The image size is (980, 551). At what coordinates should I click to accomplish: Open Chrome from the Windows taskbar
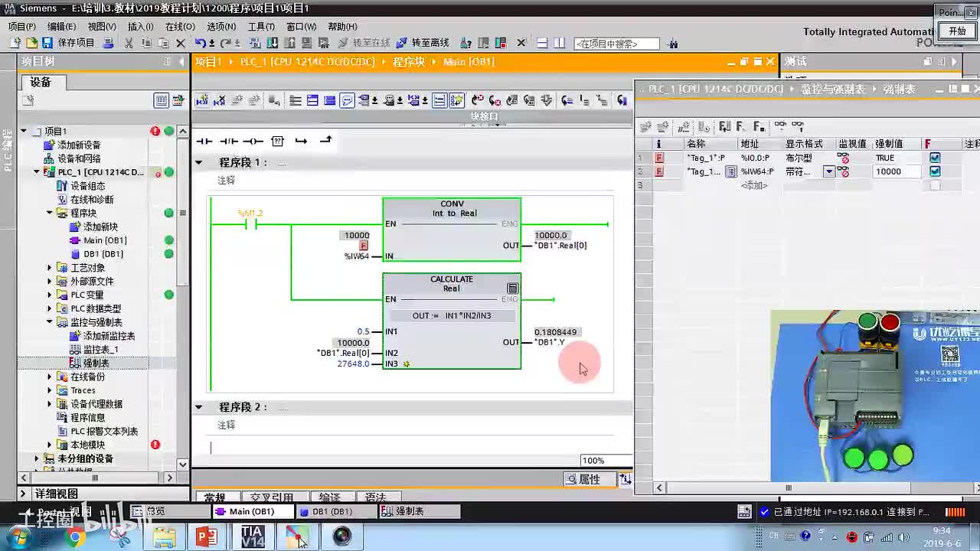point(74,538)
